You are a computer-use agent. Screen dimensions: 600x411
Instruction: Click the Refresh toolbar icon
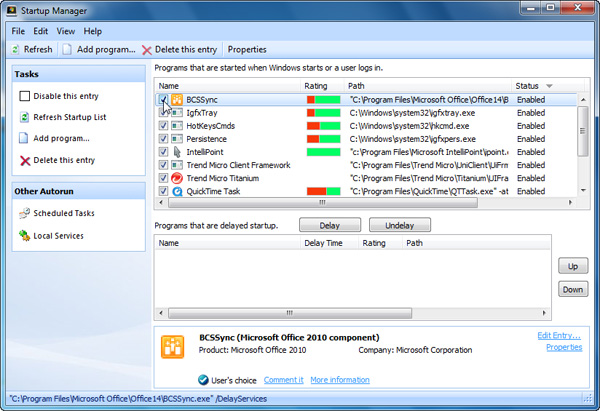pos(15,50)
